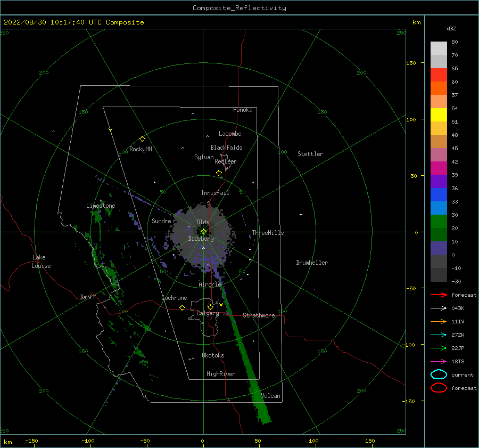Image resolution: width=479 pixels, height=448 pixels.
Task: Click the Strathmore label
Action: (x=259, y=315)
